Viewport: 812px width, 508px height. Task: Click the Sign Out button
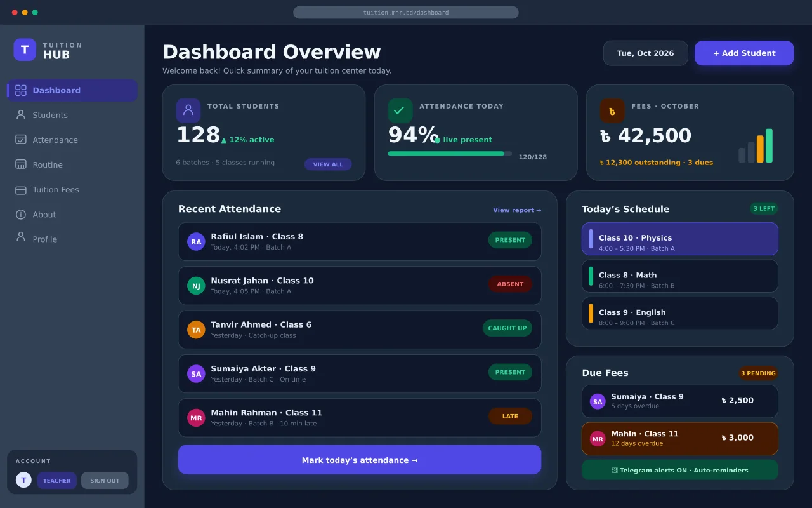coord(105,481)
